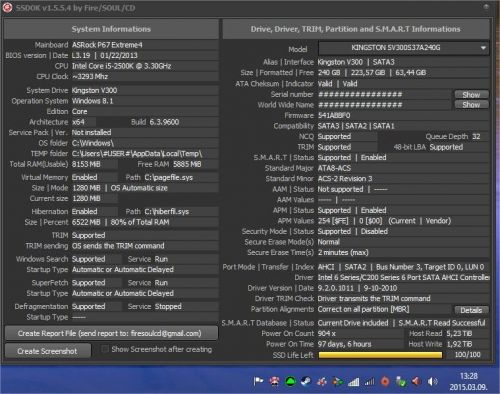The width and height of the screenshot is (500, 394).
Task: Click the red mushroom tray icon
Action: point(274,381)
